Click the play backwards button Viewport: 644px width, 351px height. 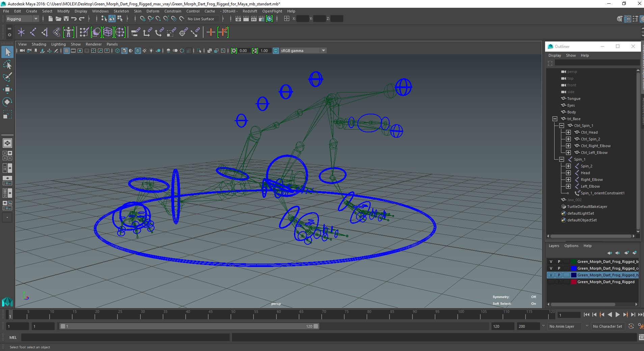610,315
